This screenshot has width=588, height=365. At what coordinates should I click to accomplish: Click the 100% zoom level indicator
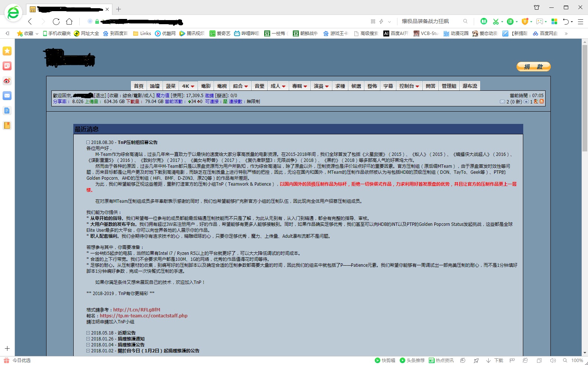(577, 361)
